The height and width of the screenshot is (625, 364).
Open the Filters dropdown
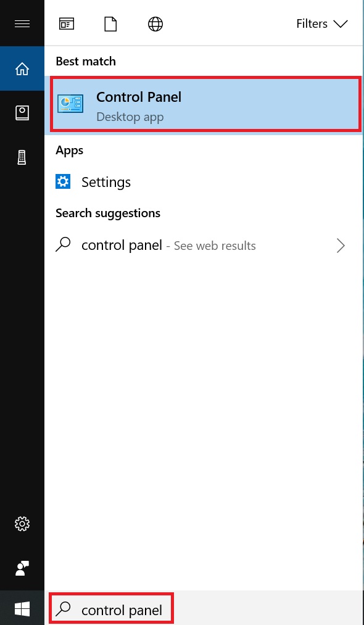(x=322, y=24)
